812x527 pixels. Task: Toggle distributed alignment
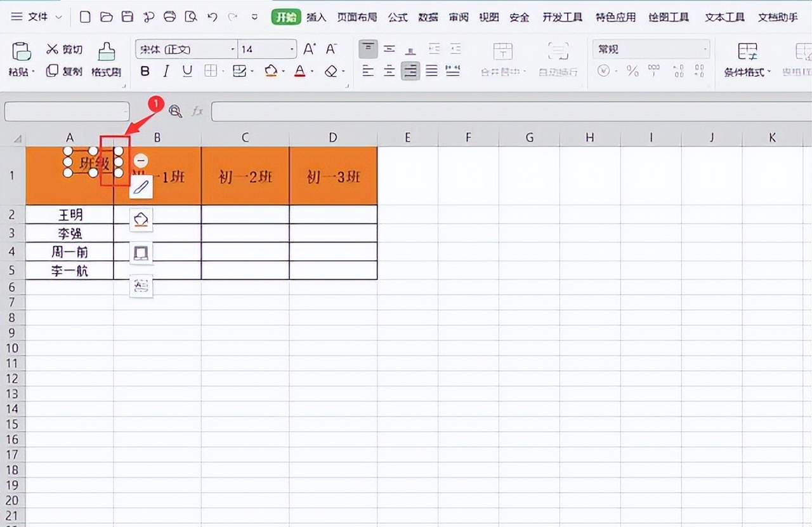pyautogui.click(x=453, y=71)
